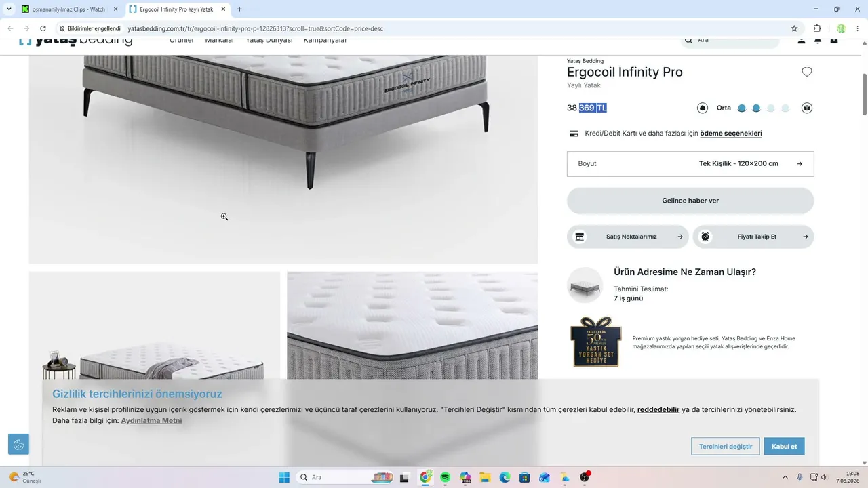Click the main mattress product image
Screen dimensions: 868x488
point(283,159)
